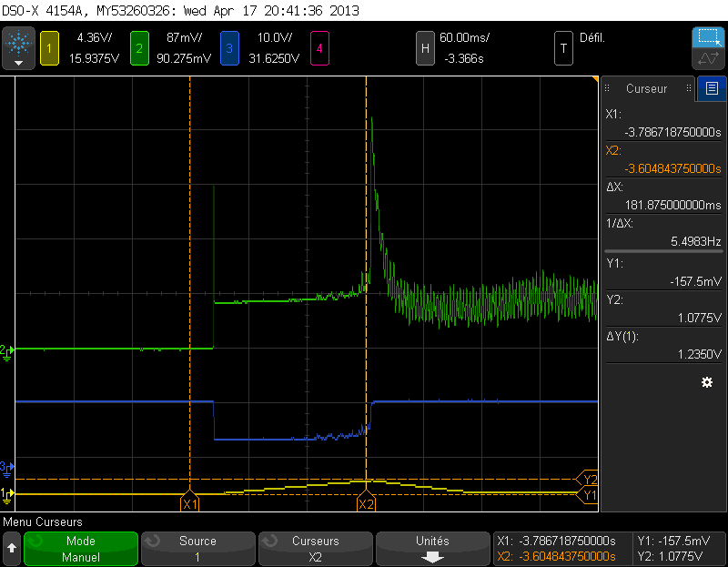Open sidebar list menu icon
728x567 pixels.
[x=712, y=88]
